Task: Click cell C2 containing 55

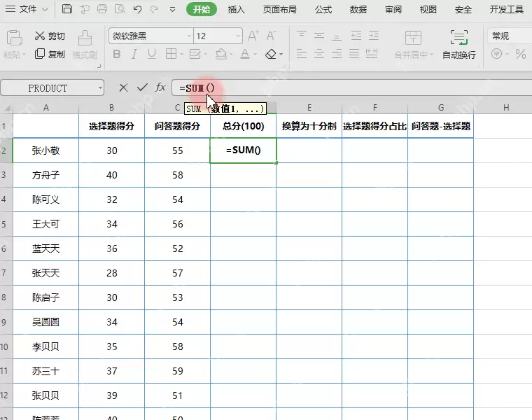Action: 177,150
